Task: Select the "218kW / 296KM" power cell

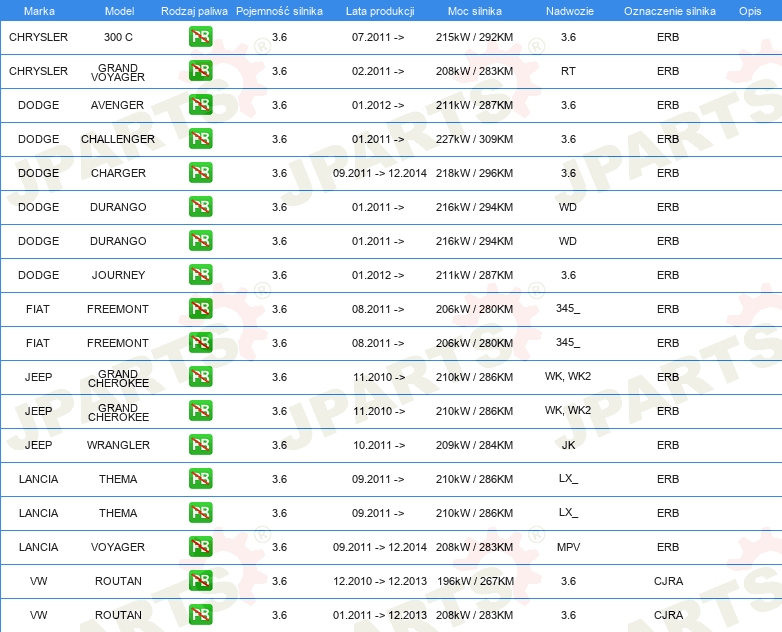Action: (x=474, y=173)
